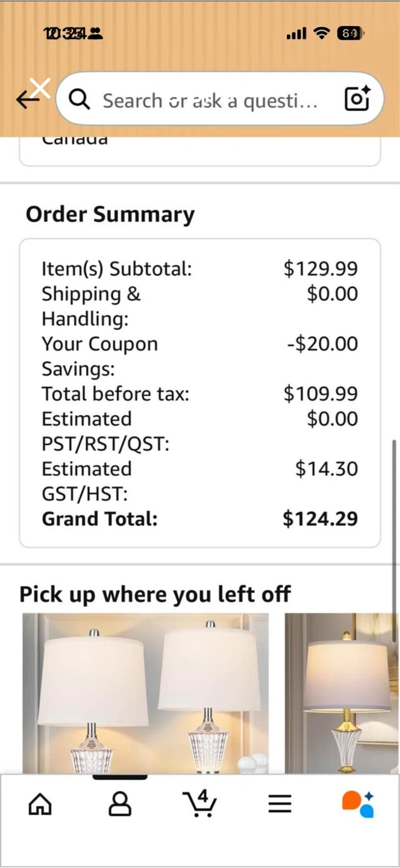Viewport: 400px width, 868px height.
Task: Tap the Grand Total amount $124.29
Action: [x=320, y=519]
